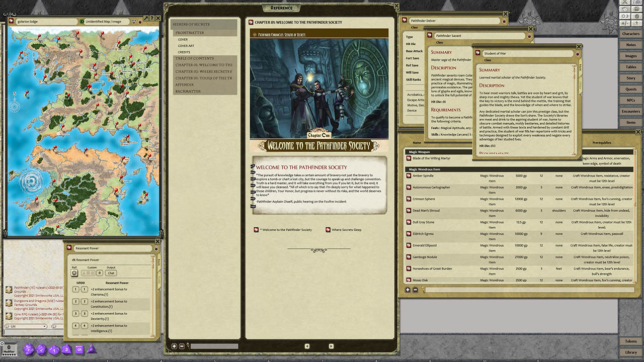Lock the Resonant Power window with its padlock

click(x=156, y=248)
